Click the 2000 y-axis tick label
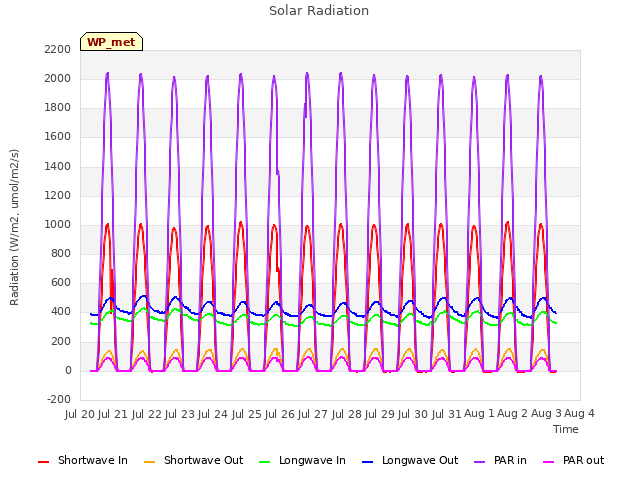 [58, 78]
